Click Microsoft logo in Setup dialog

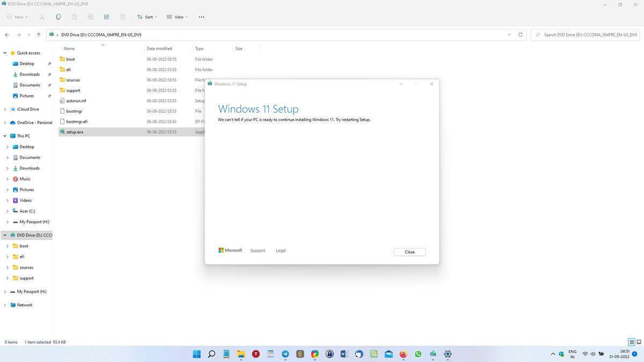pos(230,250)
